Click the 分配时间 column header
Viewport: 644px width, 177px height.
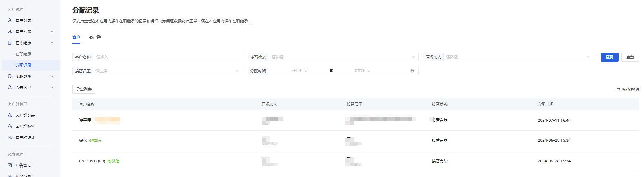click(x=545, y=104)
